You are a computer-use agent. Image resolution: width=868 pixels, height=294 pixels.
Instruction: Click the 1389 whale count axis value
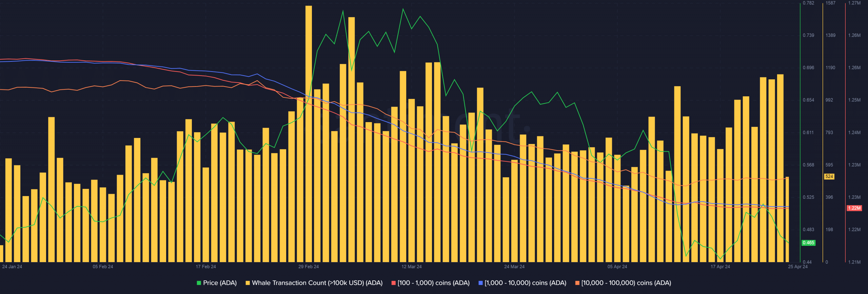click(830, 35)
